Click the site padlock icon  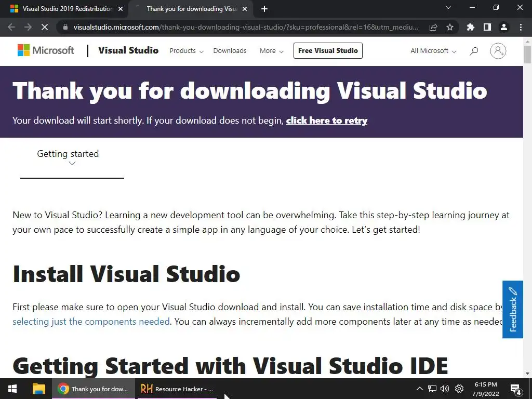(x=65, y=27)
